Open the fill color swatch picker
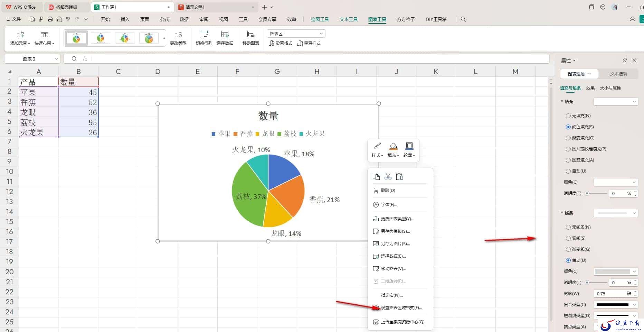 point(615,182)
